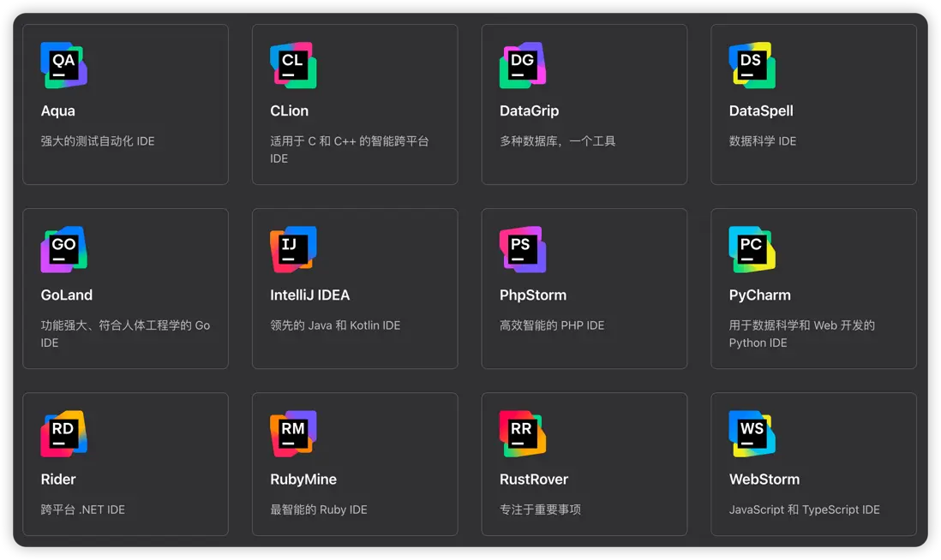Click the DataGrip DG logo icon
The image size is (941, 560).
[523, 65]
